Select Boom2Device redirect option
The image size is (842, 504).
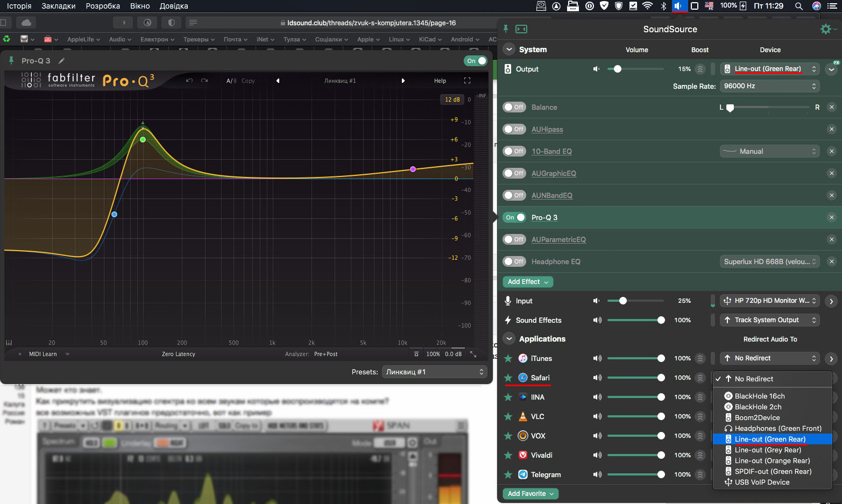[773, 417]
